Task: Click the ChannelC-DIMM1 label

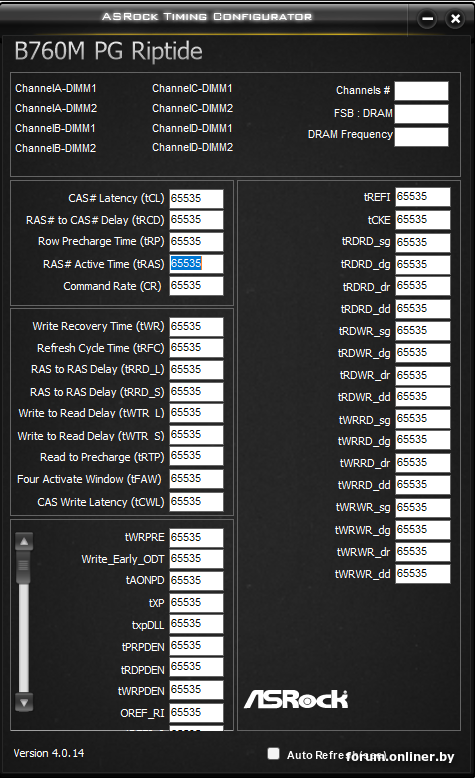Action: coord(192,88)
